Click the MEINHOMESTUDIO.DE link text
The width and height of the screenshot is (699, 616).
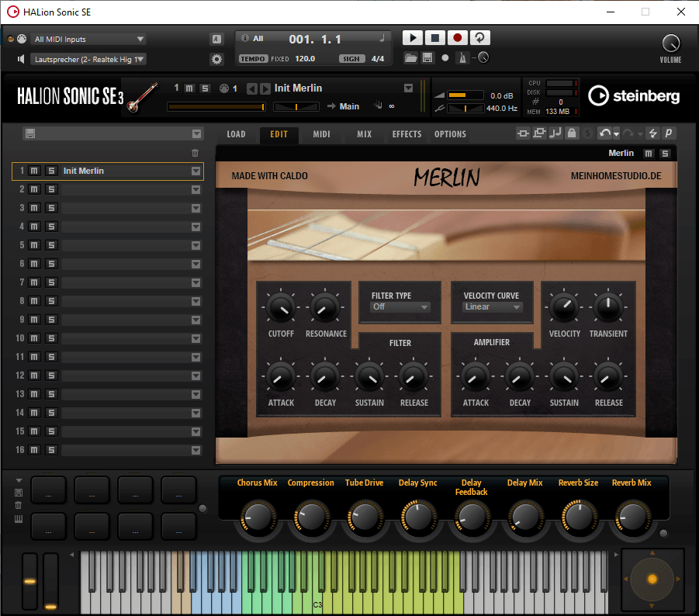[616, 176]
